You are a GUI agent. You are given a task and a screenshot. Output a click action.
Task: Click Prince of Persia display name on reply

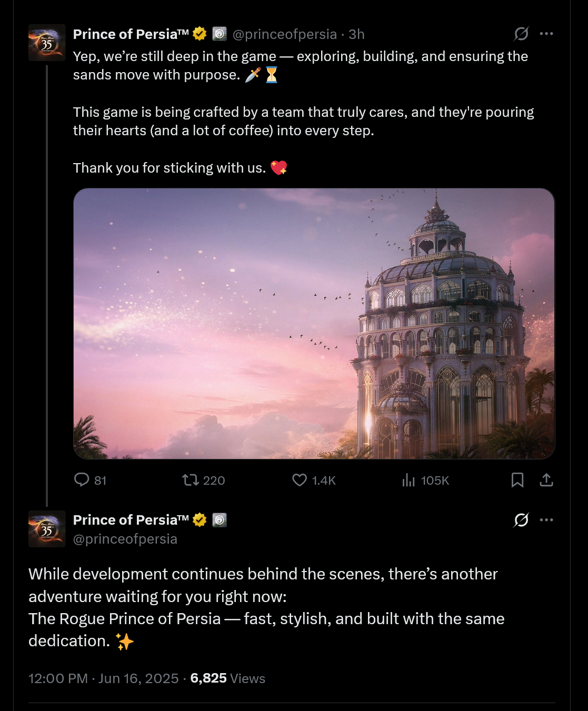[x=124, y=519]
